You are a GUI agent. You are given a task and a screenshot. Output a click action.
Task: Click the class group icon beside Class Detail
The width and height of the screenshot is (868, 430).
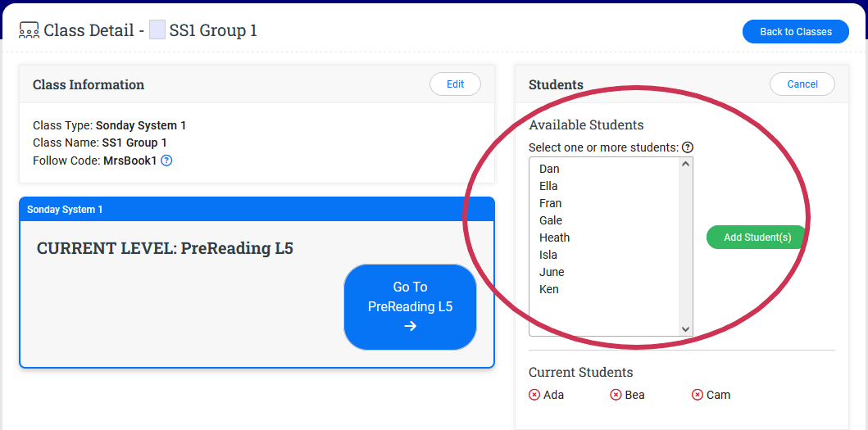pos(29,31)
